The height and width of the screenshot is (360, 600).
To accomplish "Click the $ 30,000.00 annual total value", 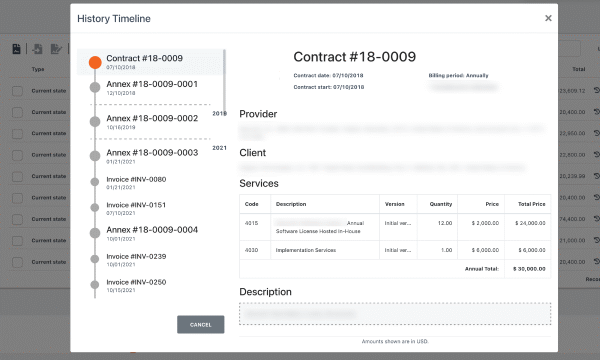I will 529,269.
